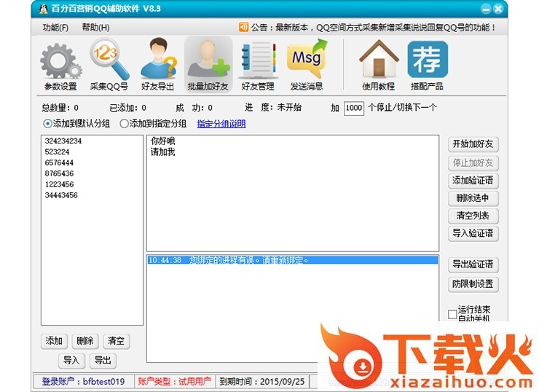
Task: Click the 导入验证语 button
Action: 473,233
